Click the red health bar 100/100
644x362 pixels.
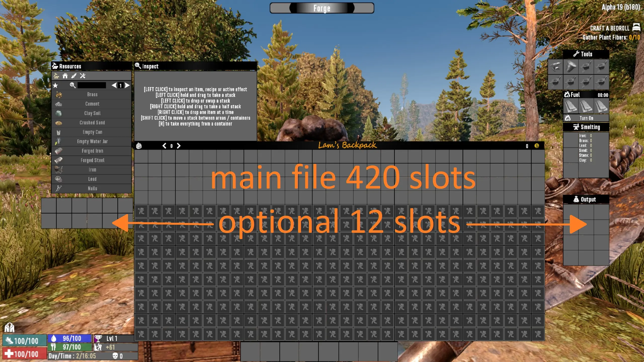(x=25, y=354)
